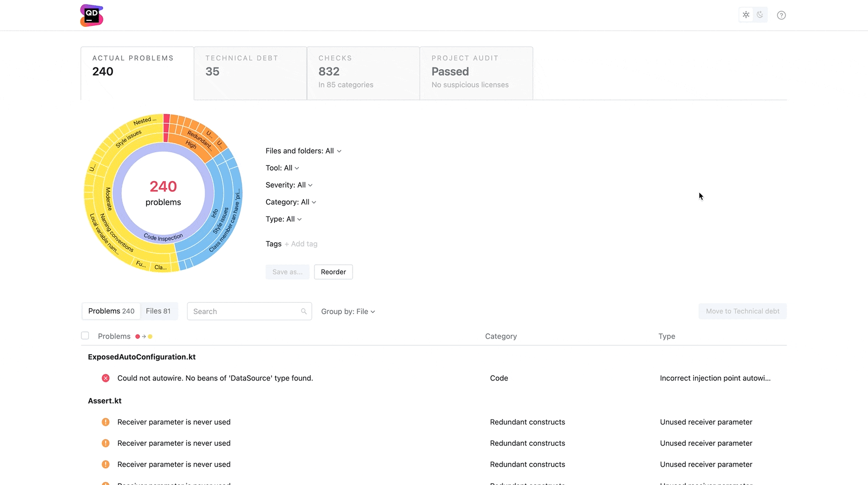Open the Severity: All dropdown
868x485 pixels.
[289, 185]
